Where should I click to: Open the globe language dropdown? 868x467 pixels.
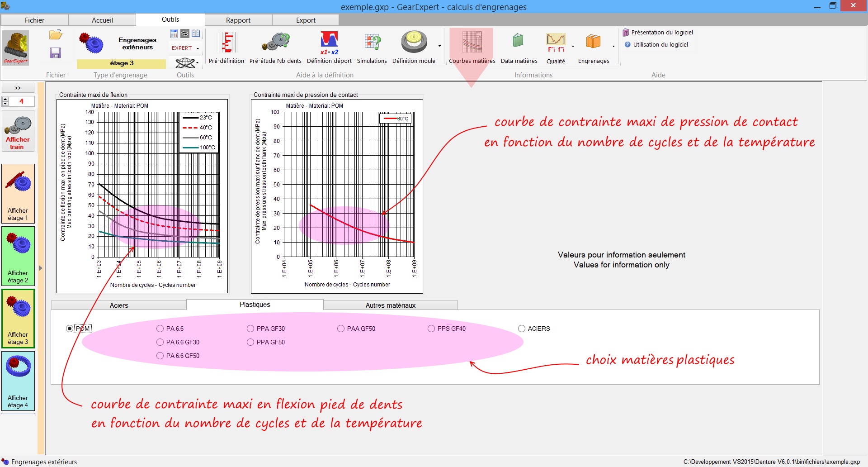click(x=187, y=62)
